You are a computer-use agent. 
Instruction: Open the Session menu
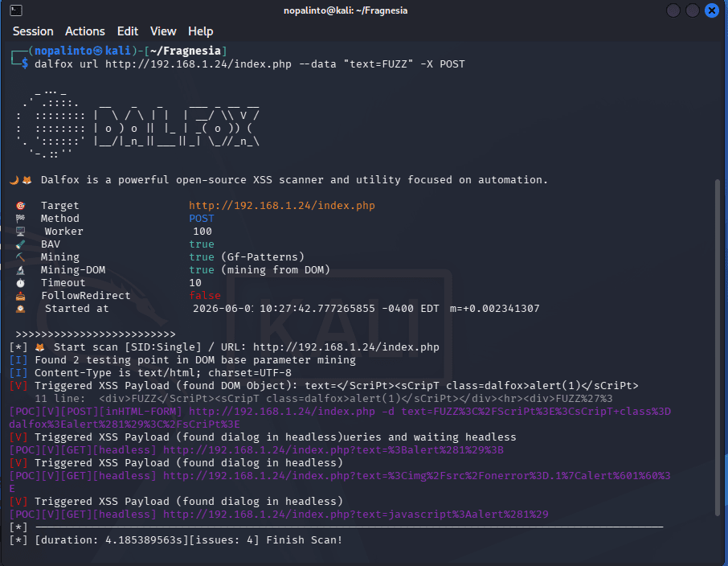point(33,31)
